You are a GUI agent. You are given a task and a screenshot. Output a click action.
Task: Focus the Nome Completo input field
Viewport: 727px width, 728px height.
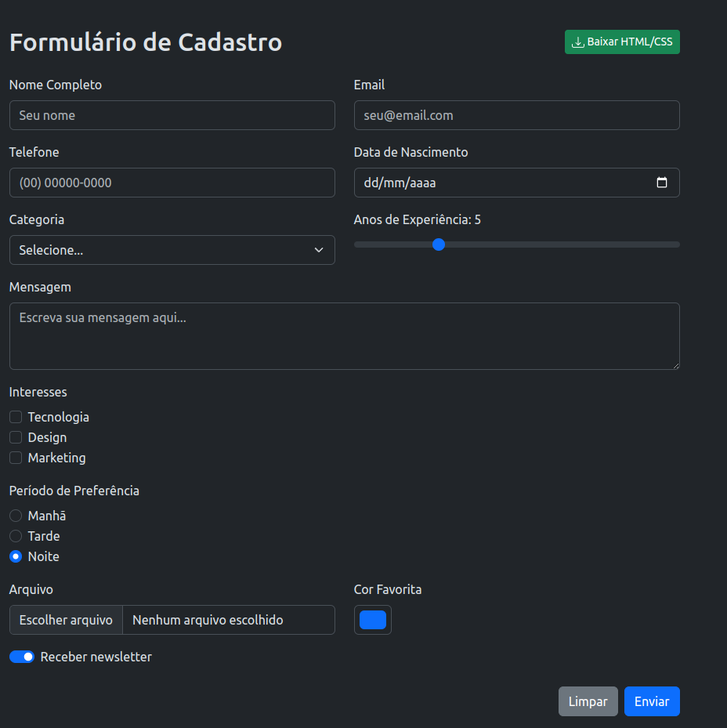172,115
